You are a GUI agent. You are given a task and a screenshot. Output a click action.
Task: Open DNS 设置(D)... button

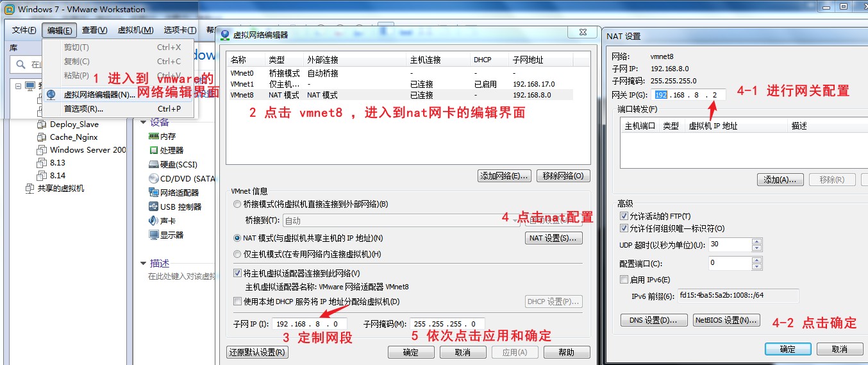pyautogui.click(x=654, y=320)
